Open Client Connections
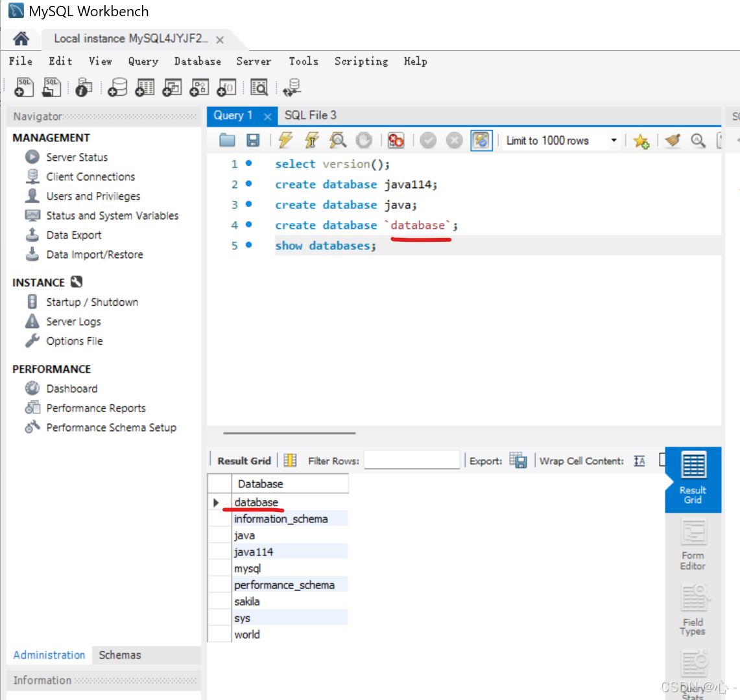The height and width of the screenshot is (700, 740). [x=91, y=176]
